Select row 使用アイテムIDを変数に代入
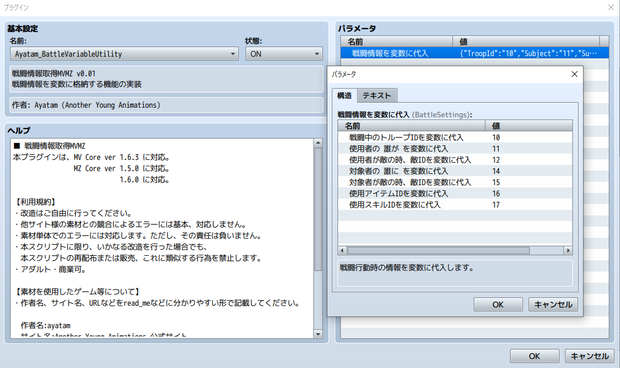Image resolution: width=620 pixels, height=368 pixels. [x=455, y=193]
